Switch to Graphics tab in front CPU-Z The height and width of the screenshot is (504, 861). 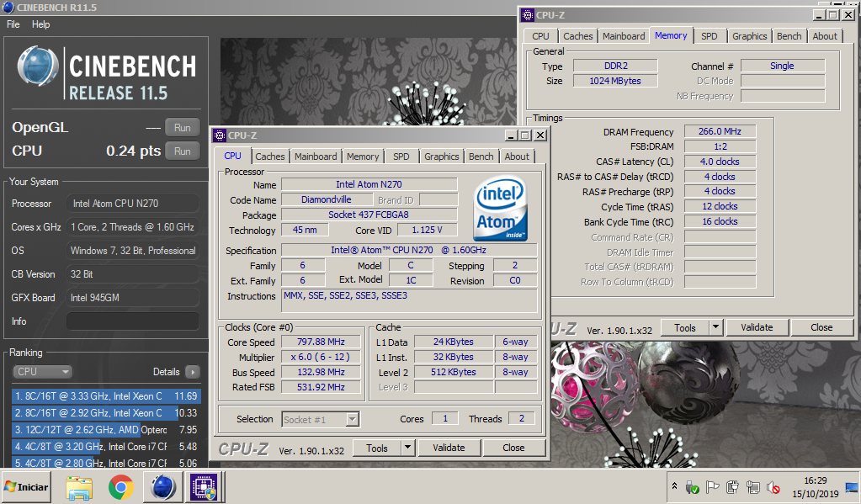(x=442, y=157)
